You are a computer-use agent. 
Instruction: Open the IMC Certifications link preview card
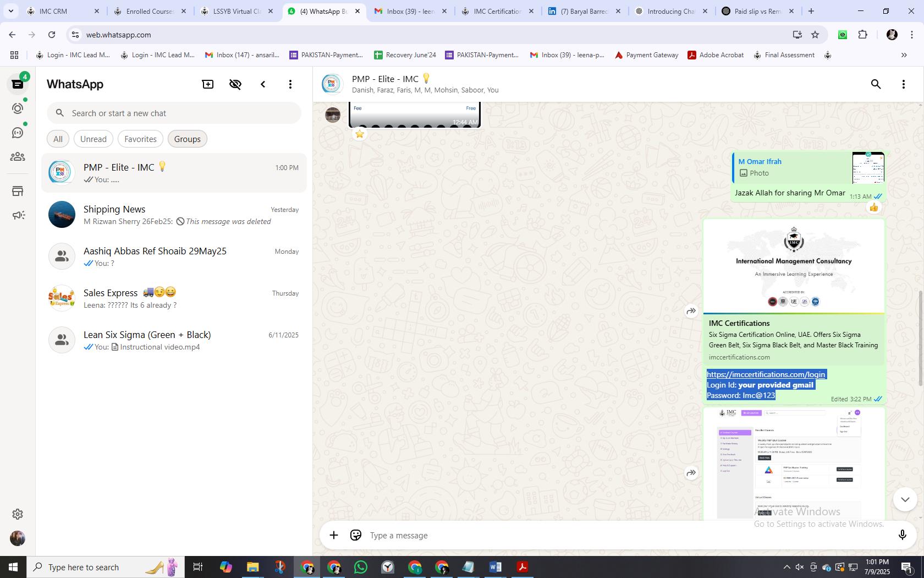794,292
